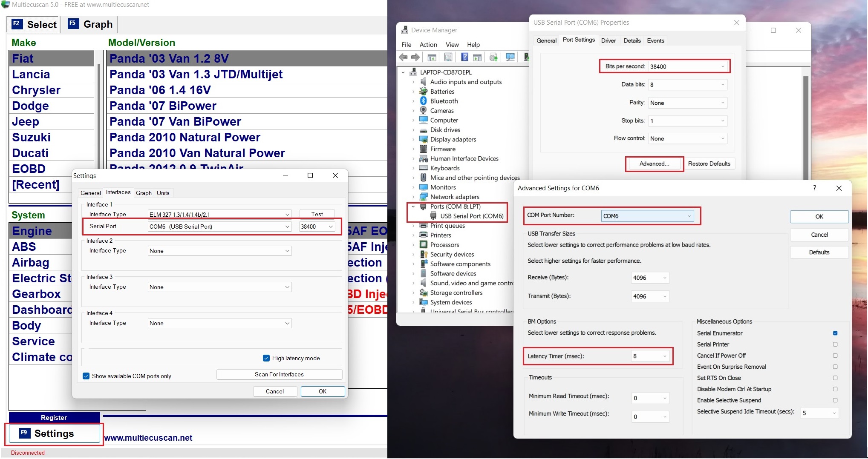Click the Update driver toolbar icon

pos(493,57)
